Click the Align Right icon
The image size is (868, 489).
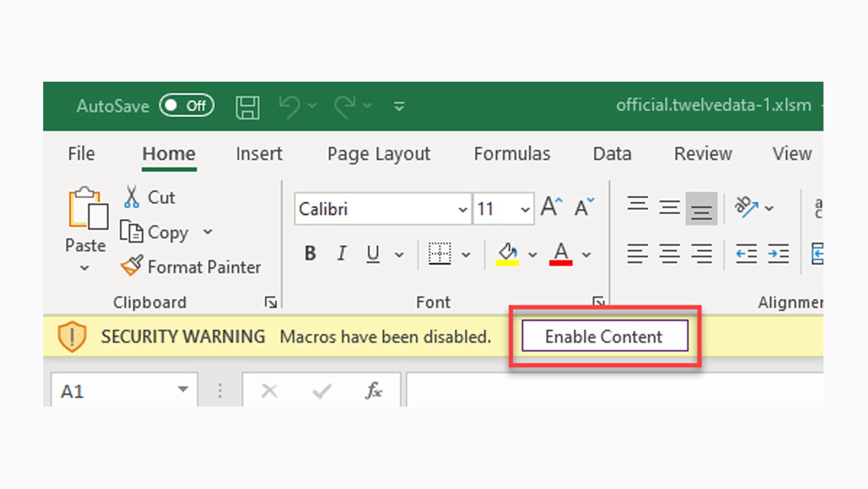tap(702, 254)
